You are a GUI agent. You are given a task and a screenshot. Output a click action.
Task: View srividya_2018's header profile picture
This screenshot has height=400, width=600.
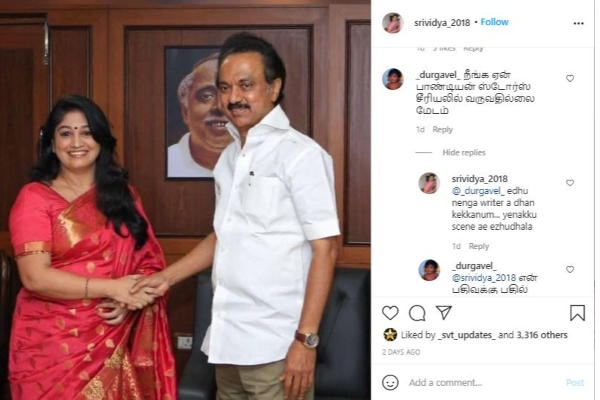point(393,23)
